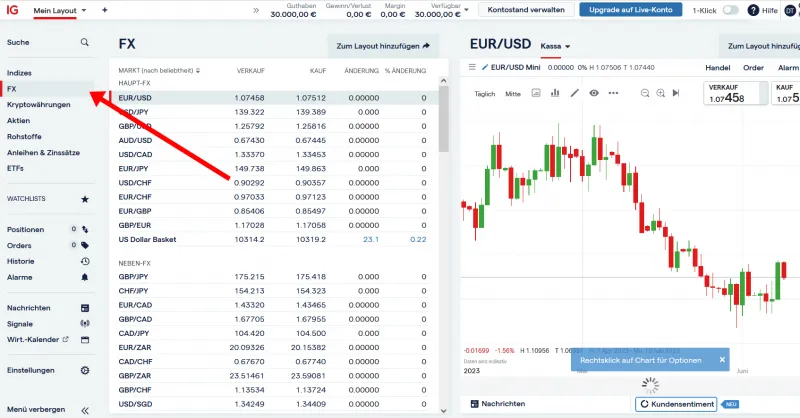Open the chart indicators bar-chart icon
This screenshot has width=800, height=418.
click(x=555, y=93)
